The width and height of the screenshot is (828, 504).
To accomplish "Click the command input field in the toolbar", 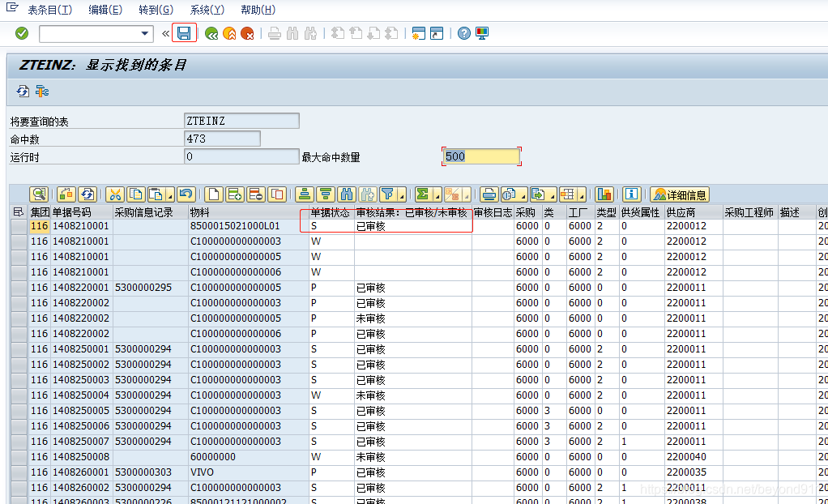I will click(x=90, y=34).
